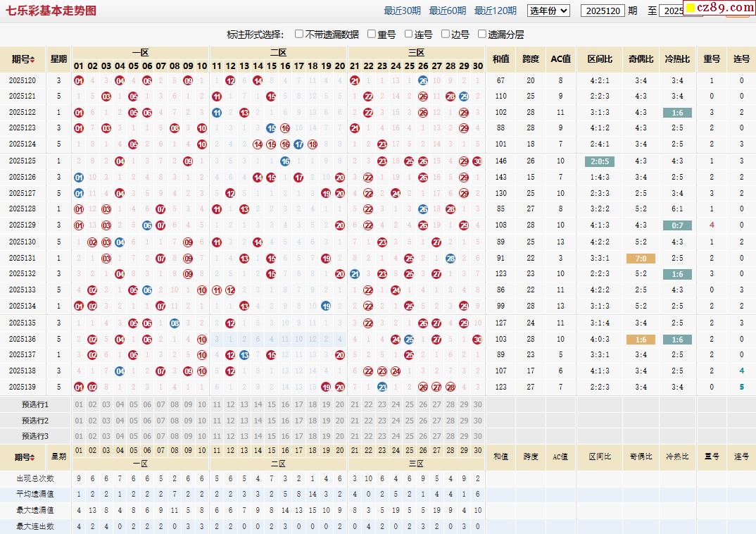Click the 预选行2 row label
Image resolution: width=756 pixels, height=534 pixels.
pos(35,421)
